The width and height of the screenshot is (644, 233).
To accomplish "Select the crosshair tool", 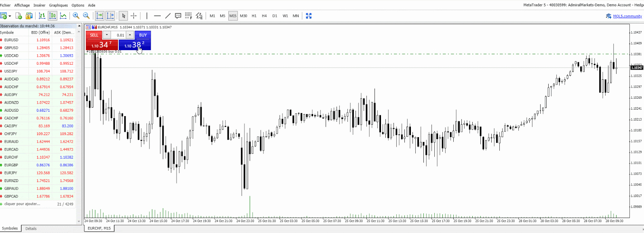I will pos(134,16).
